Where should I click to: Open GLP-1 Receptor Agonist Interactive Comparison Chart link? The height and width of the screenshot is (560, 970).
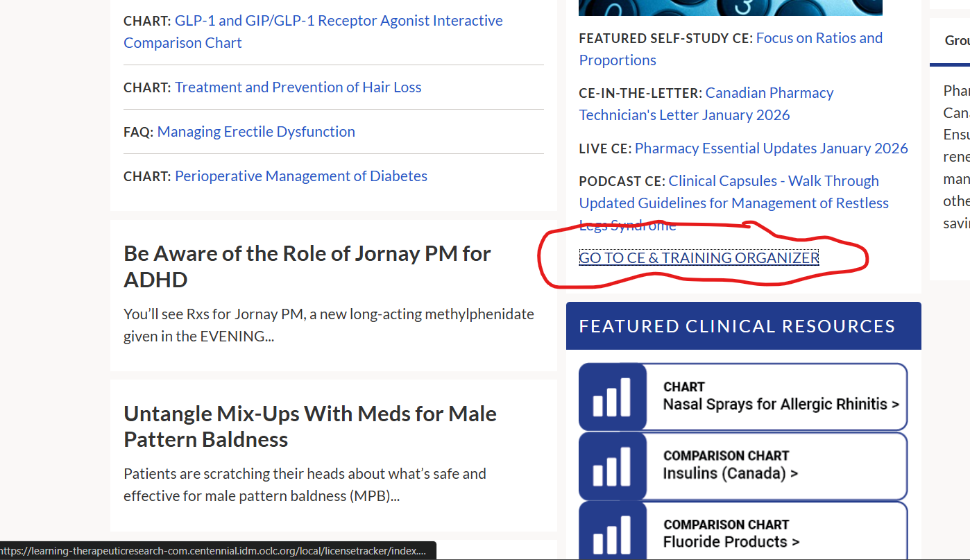(x=338, y=21)
